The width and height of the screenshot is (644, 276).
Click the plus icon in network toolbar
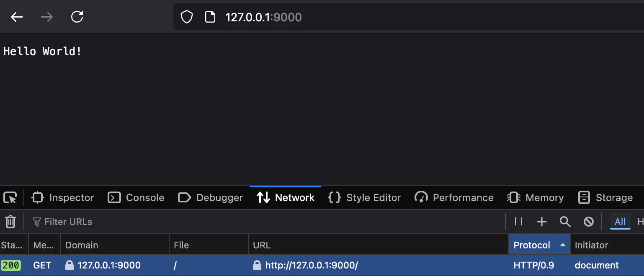pyautogui.click(x=542, y=222)
